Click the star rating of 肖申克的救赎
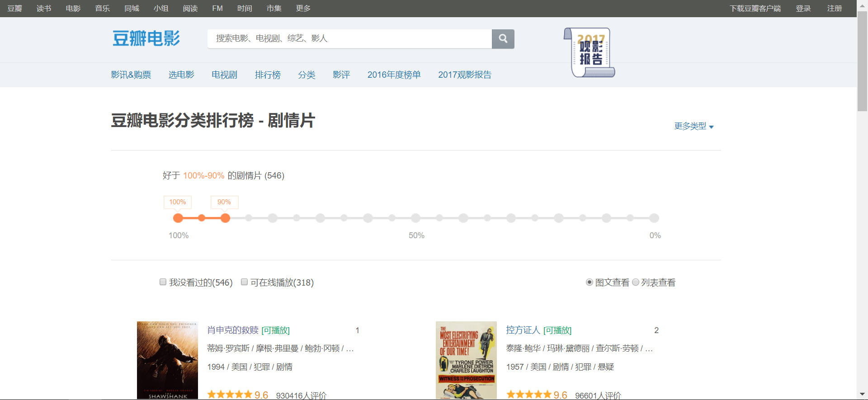Screen dimensions: 868x400 (x=230, y=395)
